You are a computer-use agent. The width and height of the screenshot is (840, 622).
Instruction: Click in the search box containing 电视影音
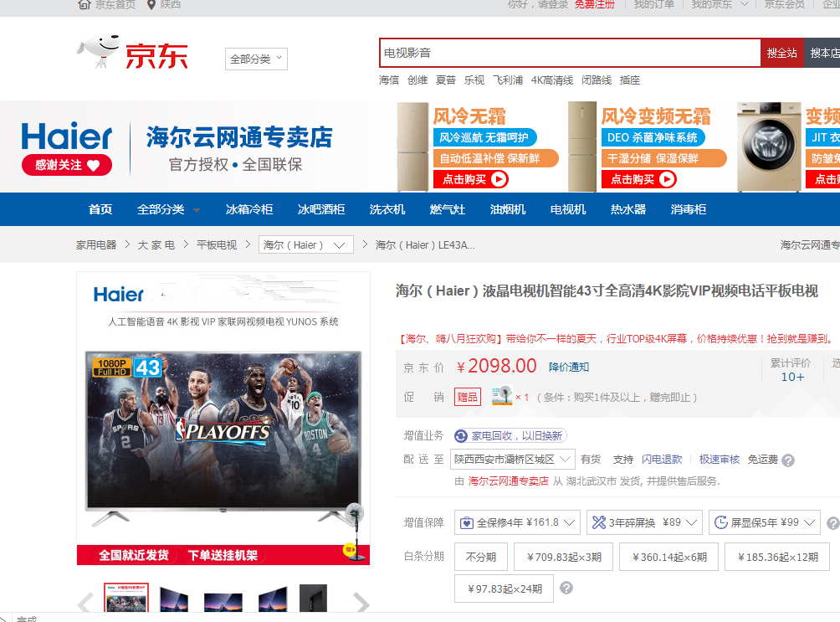(570, 53)
